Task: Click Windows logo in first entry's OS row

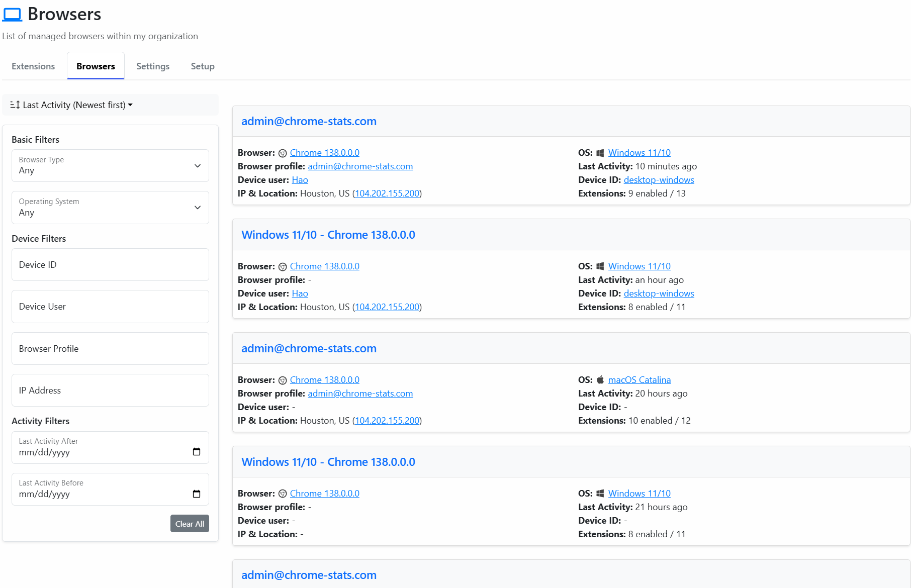Action: [600, 153]
